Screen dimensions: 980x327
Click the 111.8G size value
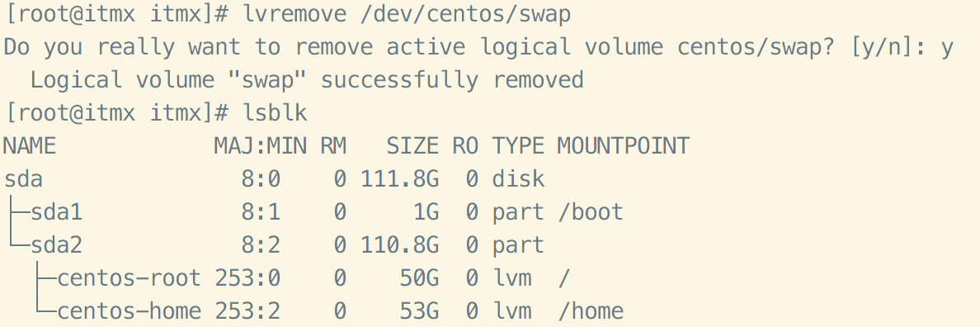pyautogui.click(x=400, y=179)
